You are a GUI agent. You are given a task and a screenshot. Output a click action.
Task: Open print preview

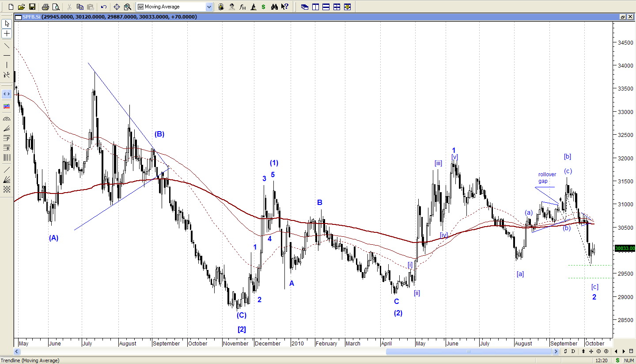coord(56,7)
